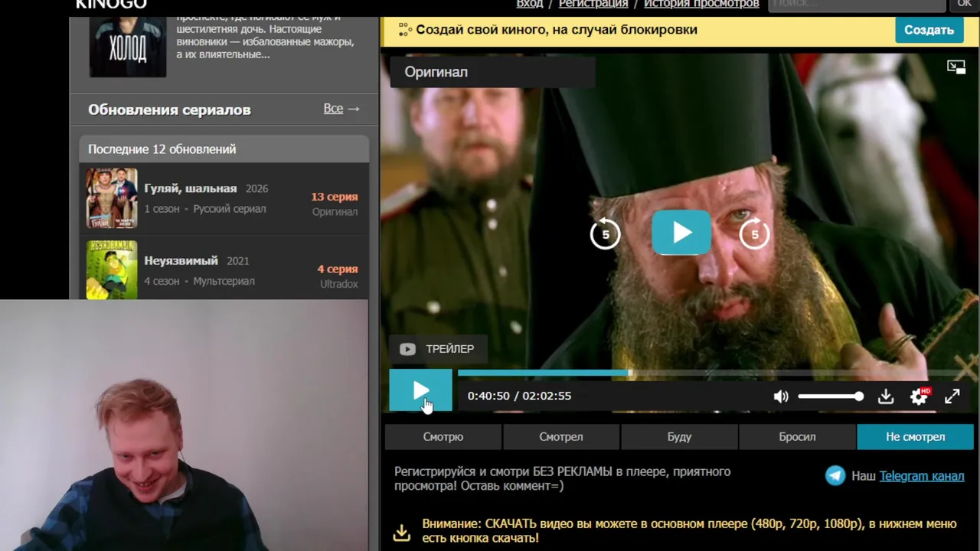The height and width of the screenshot is (551, 980).
Task: Click the large center play button on video
Action: pos(681,233)
